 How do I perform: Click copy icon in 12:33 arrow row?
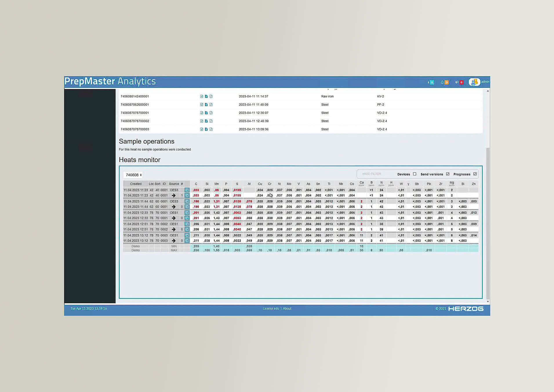187,218
